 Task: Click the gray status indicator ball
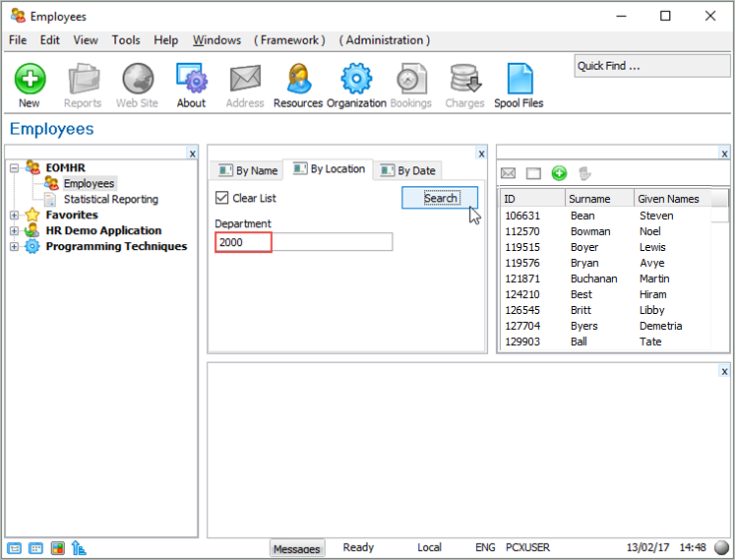[x=721, y=547]
